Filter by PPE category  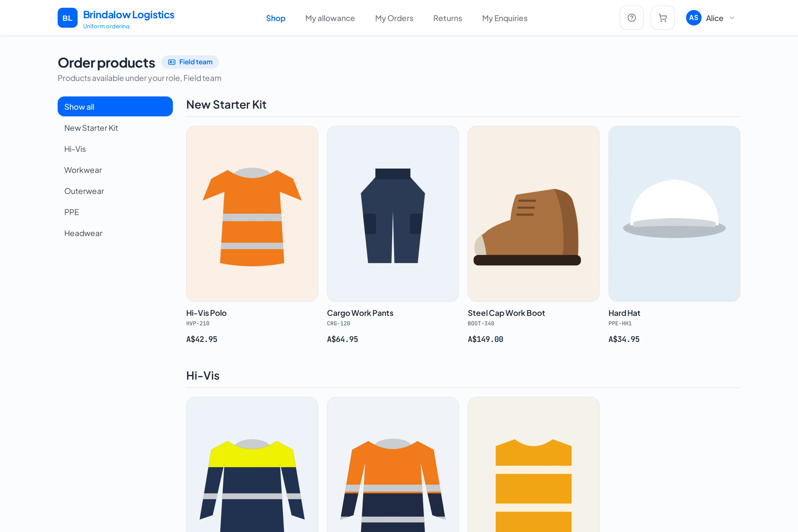pos(115,212)
